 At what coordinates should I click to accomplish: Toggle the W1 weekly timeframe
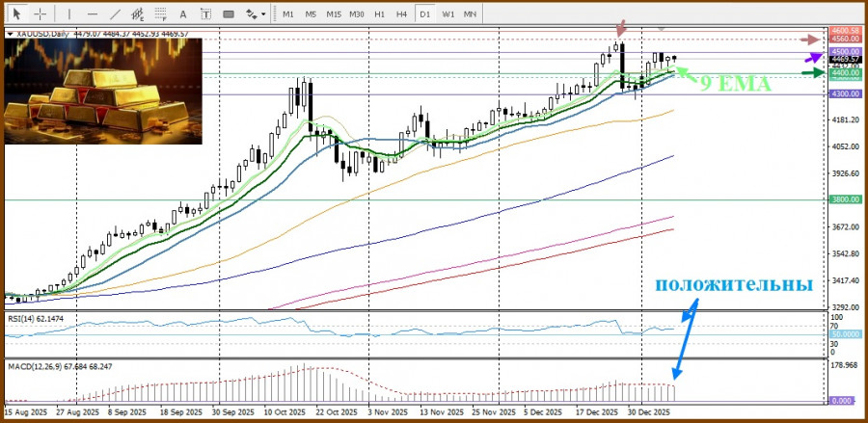coord(448,14)
